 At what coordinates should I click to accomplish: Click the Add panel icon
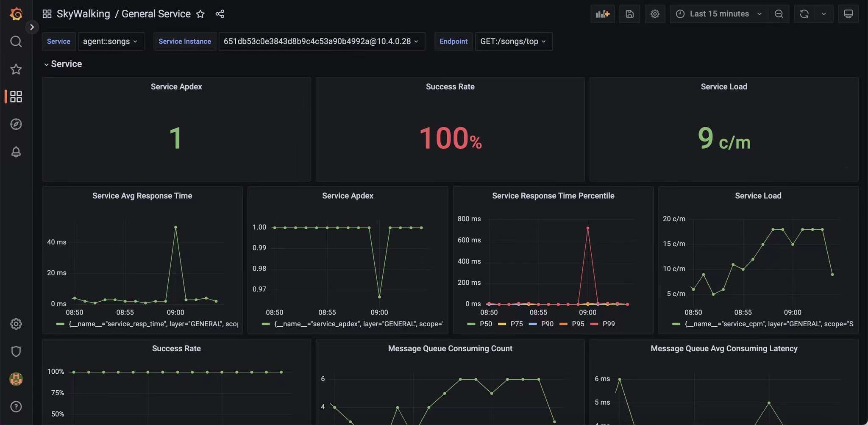[x=602, y=14]
